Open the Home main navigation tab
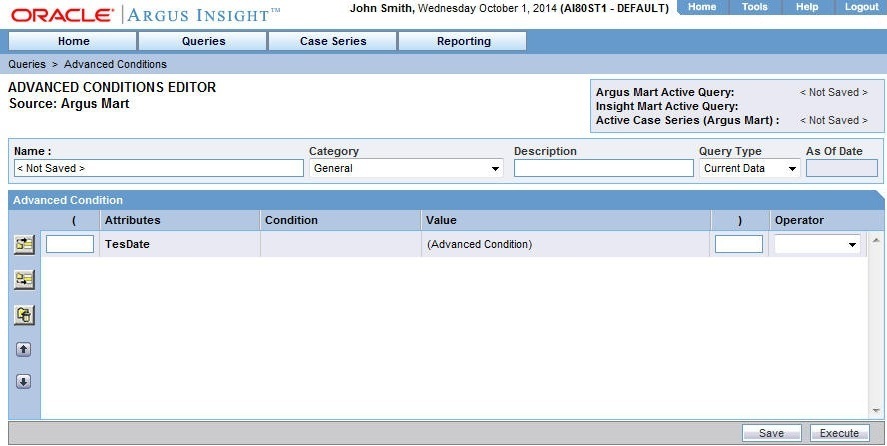The image size is (887, 446). [73, 41]
